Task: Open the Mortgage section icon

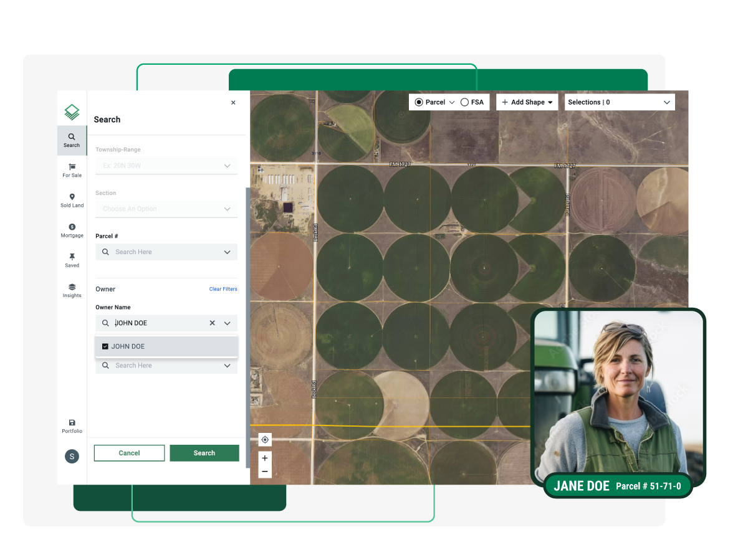Action: point(72,230)
